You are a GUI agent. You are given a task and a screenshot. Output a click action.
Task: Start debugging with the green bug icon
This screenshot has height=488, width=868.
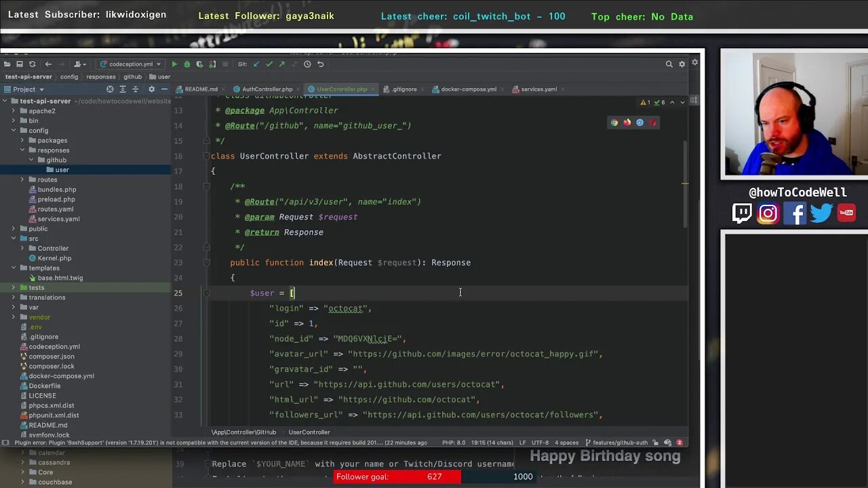tap(187, 64)
